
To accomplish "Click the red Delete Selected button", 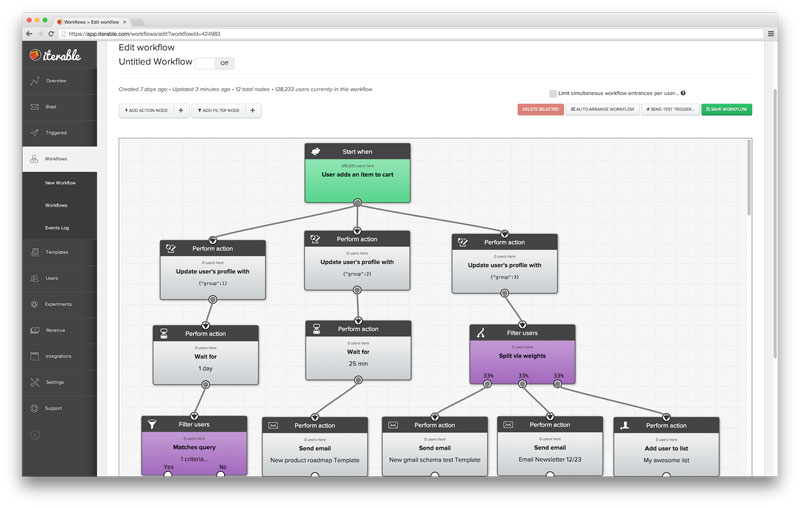I will [540, 109].
